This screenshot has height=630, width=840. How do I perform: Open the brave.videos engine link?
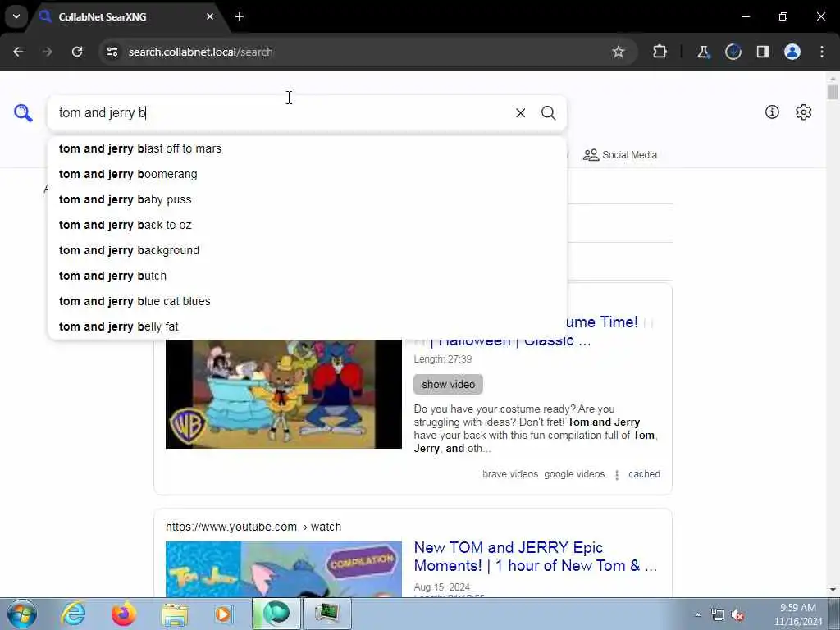click(510, 474)
